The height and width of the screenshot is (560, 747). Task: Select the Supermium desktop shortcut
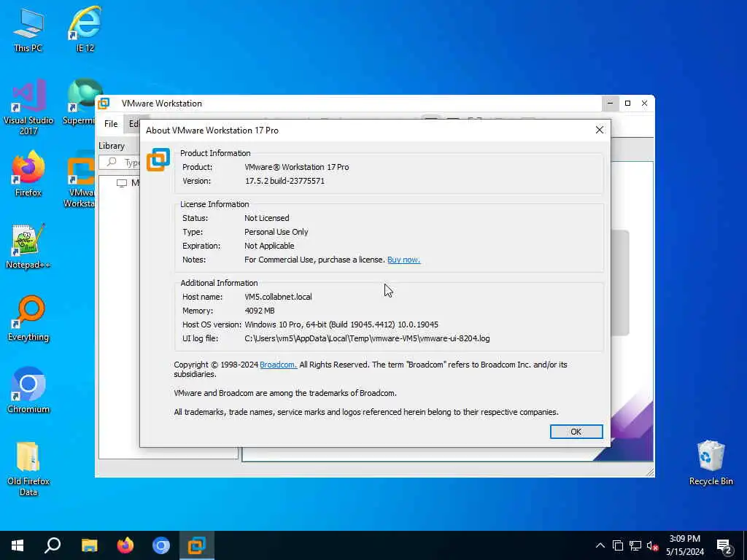(82, 102)
